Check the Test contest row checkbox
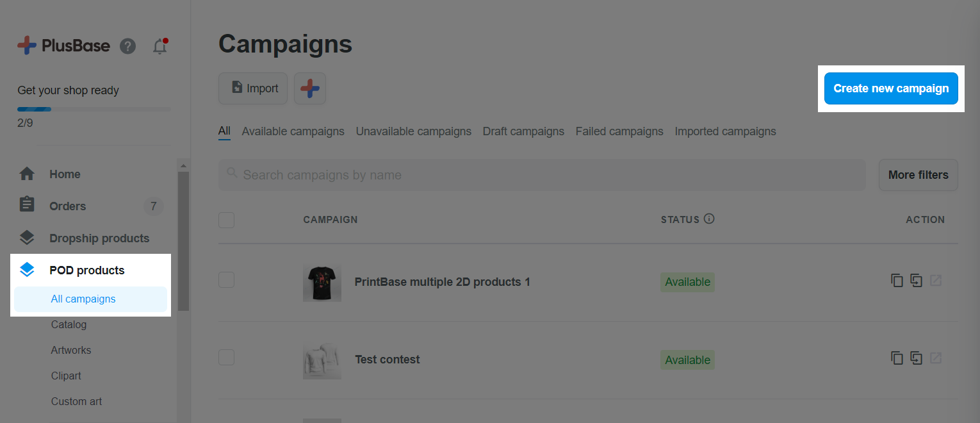 point(226,358)
